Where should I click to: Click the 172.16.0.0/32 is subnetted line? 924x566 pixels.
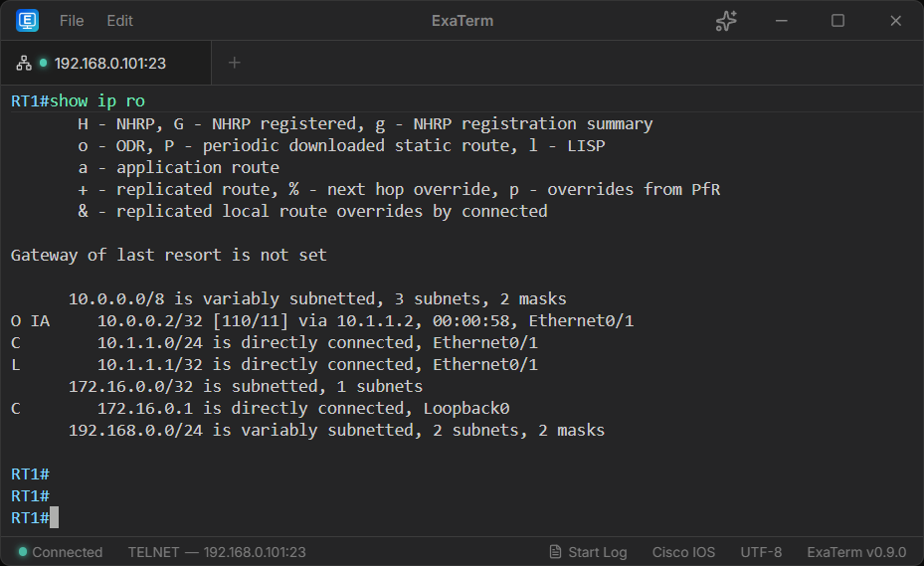tap(246, 386)
